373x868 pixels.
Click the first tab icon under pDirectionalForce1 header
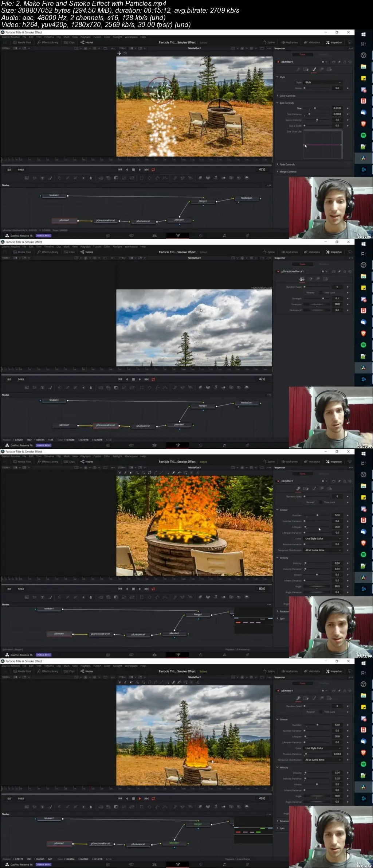tap(302, 279)
